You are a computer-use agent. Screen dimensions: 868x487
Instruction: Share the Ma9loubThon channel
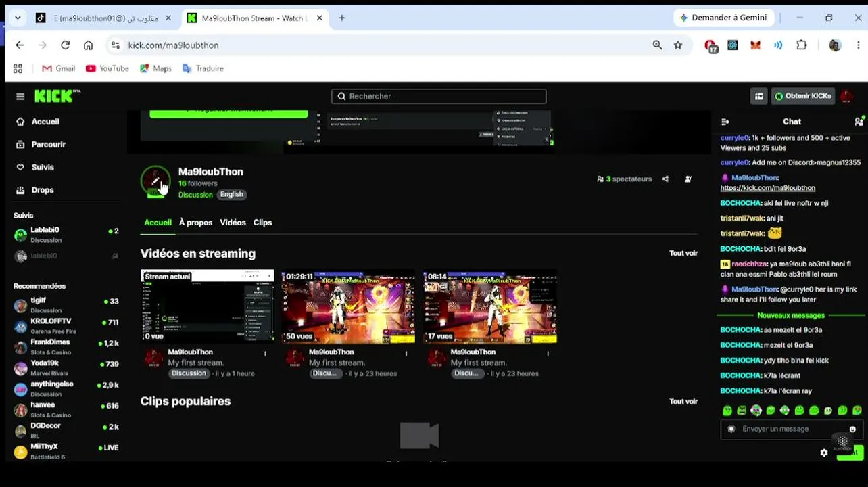pos(665,179)
